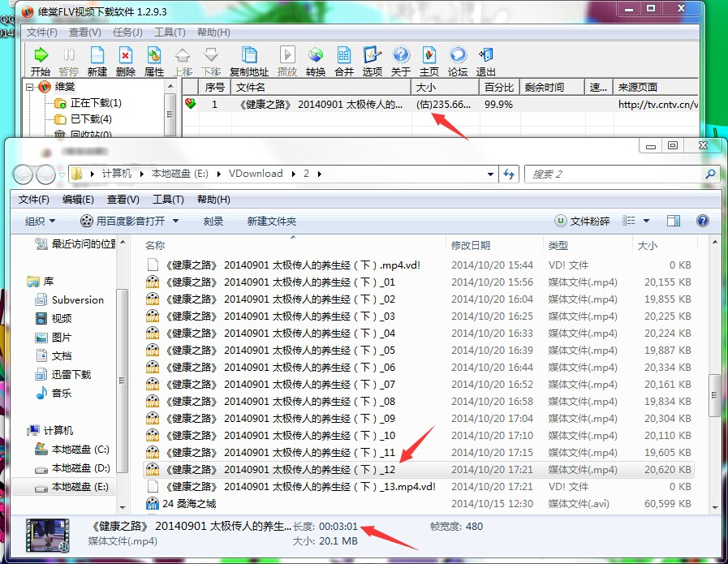The width and height of the screenshot is (728, 564).
Task: Expand the address bar history dropdown
Action: [x=490, y=174]
